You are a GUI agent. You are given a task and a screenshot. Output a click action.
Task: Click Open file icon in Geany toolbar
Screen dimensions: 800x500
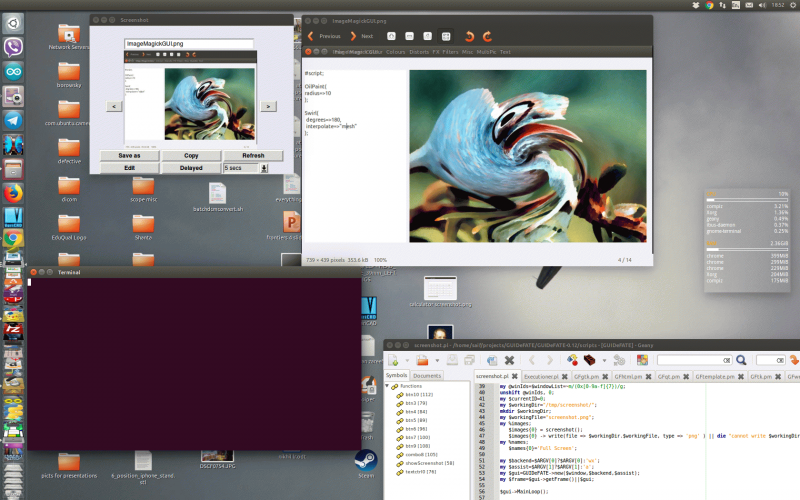click(422, 360)
